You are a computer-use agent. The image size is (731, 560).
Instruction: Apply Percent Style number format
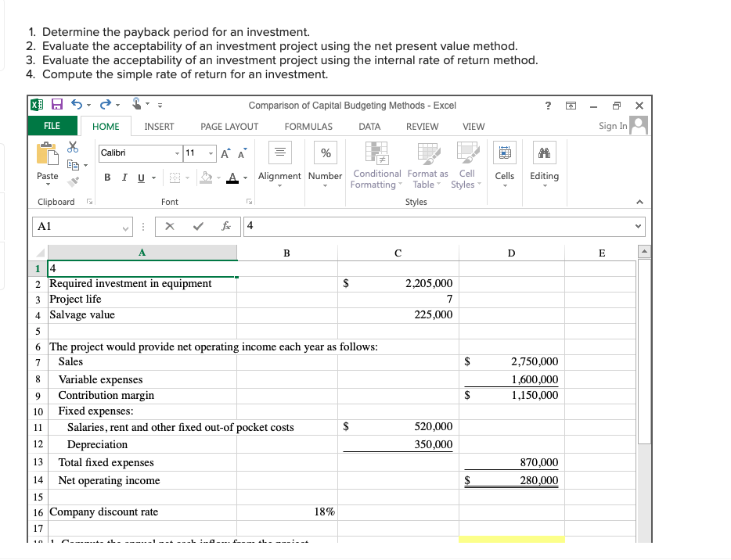click(x=325, y=153)
